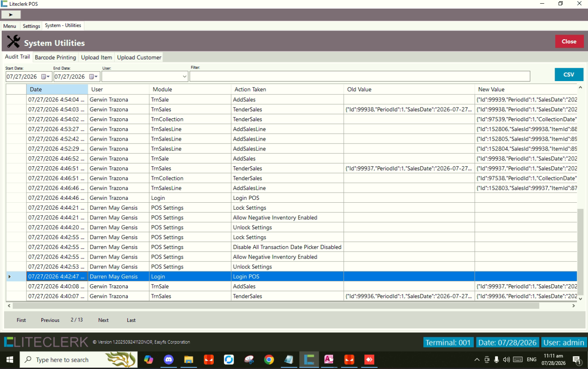Image resolution: width=588 pixels, height=369 pixels.
Task: Click 'User: admin' status label
Action: click(x=564, y=343)
